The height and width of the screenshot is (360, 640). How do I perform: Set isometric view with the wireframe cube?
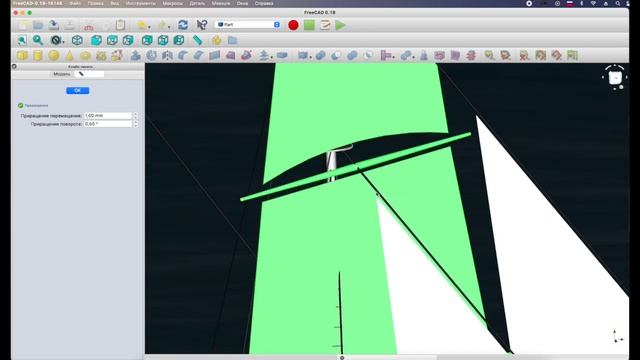tap(77, 40)
